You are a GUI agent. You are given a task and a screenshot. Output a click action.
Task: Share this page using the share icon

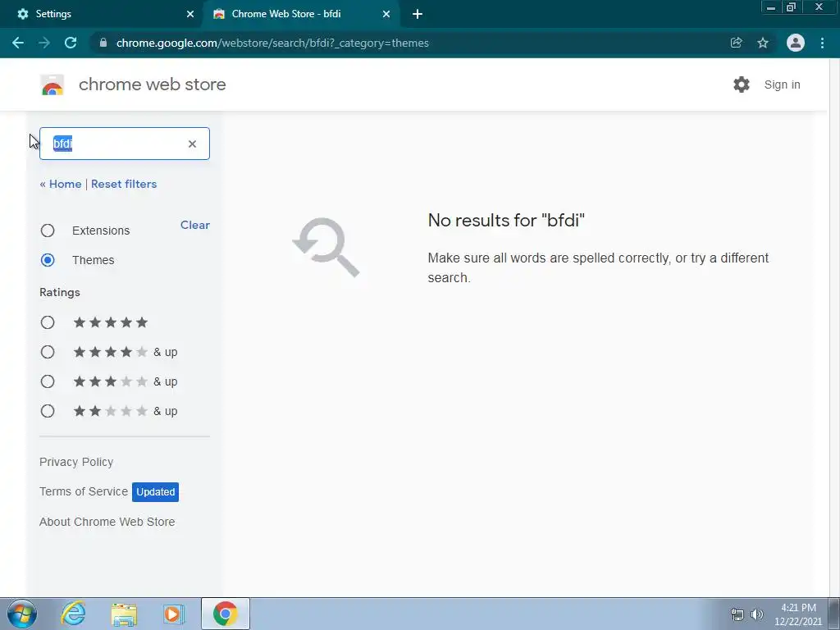coord(736,43)
